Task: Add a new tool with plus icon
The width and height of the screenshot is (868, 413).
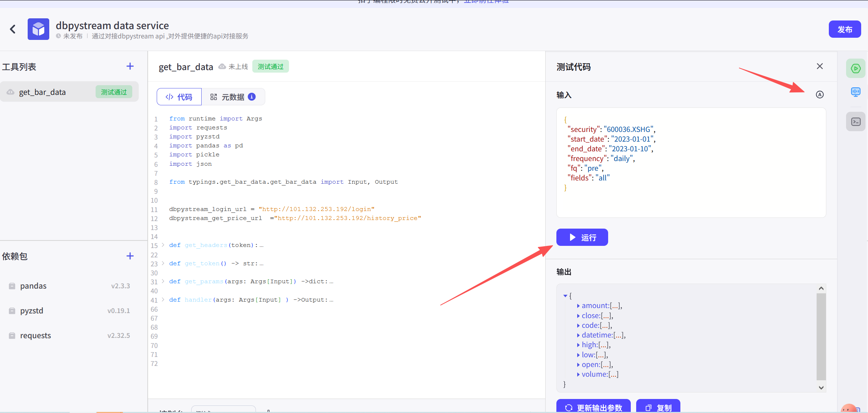Action: coord(130,66)
